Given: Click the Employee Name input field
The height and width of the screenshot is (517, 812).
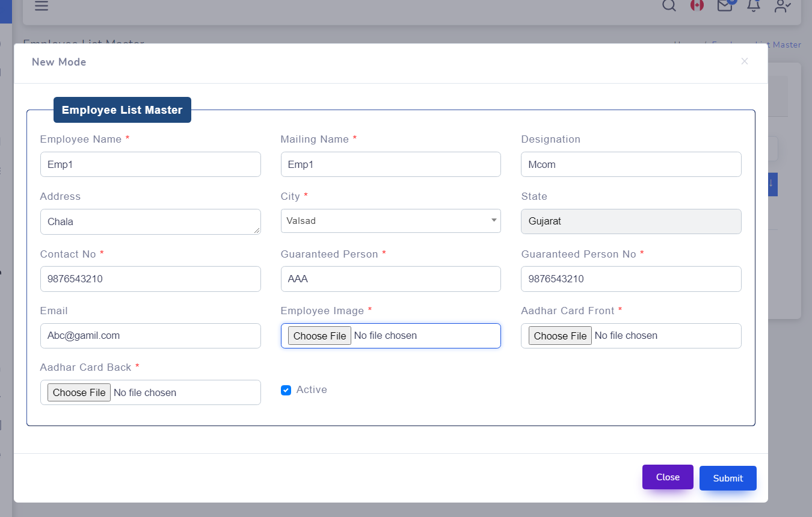Looking at the screenshot, I should (150, 164).
